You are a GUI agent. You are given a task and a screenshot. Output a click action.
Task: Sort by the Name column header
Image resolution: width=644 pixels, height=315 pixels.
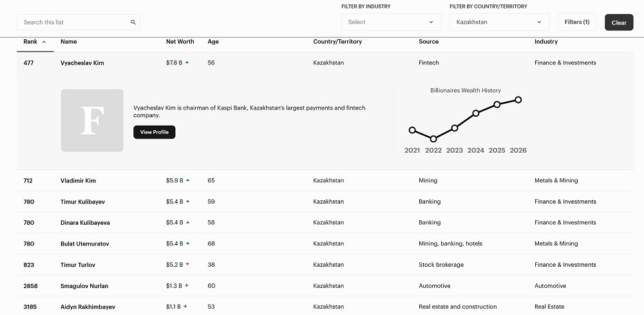pos(68,42)
